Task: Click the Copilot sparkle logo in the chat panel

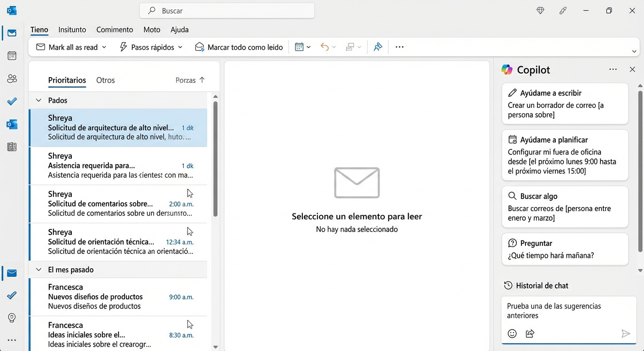Action: tap(507, 69)
